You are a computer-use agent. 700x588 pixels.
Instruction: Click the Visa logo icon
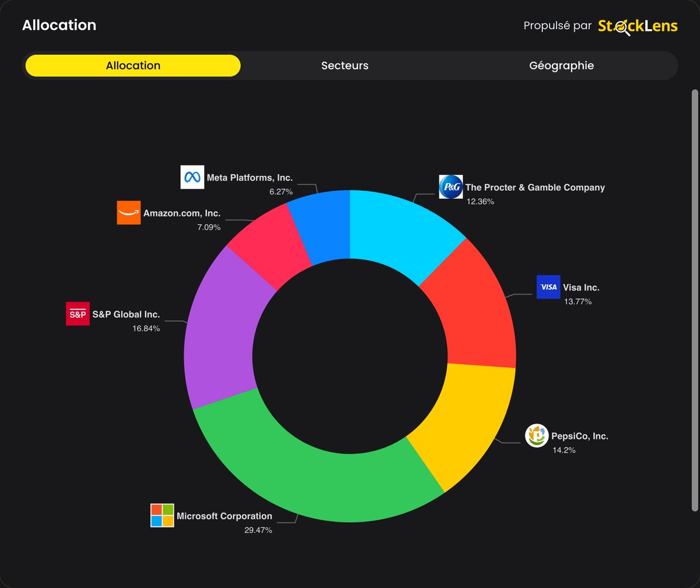pyautogui.click(x=548, y=286)
